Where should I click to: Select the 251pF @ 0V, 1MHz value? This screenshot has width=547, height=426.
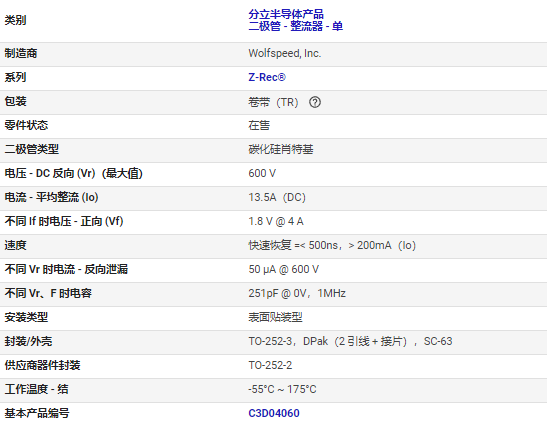(x=297, y=293)
